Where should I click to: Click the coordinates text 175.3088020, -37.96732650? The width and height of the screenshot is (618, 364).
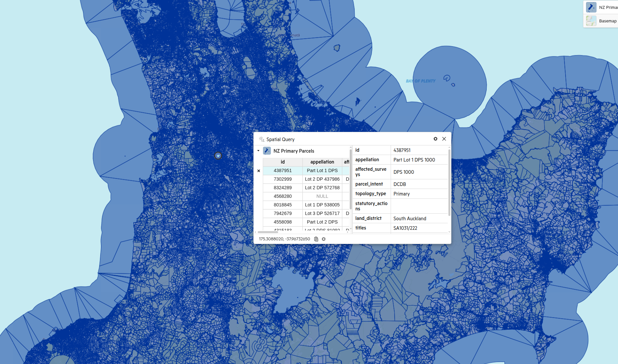coord(284,239)
